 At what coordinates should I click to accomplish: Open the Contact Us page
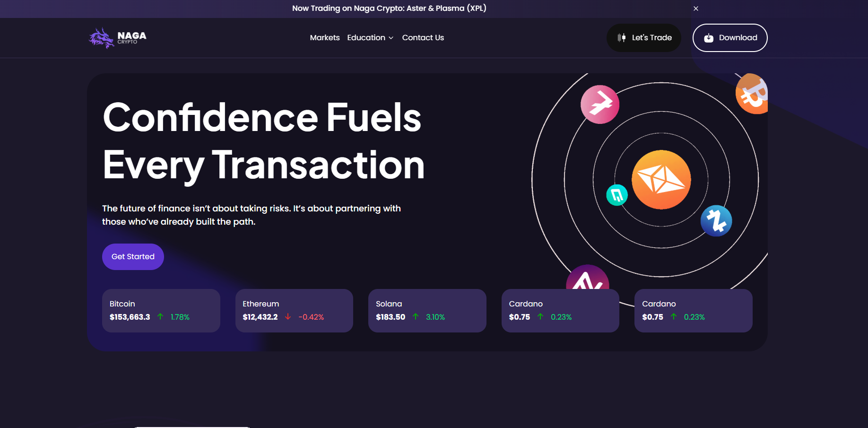tap(423, 38)
